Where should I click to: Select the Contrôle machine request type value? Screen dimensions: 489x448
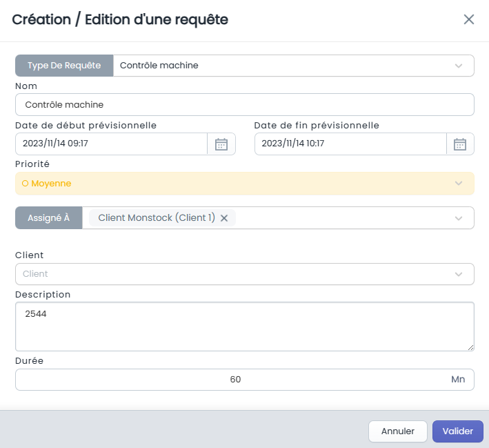159,66
